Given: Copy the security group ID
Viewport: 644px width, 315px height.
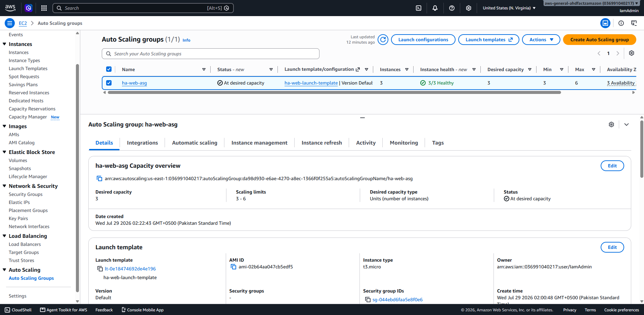Looking at the screenshot, I should click(x=368, y=300).
